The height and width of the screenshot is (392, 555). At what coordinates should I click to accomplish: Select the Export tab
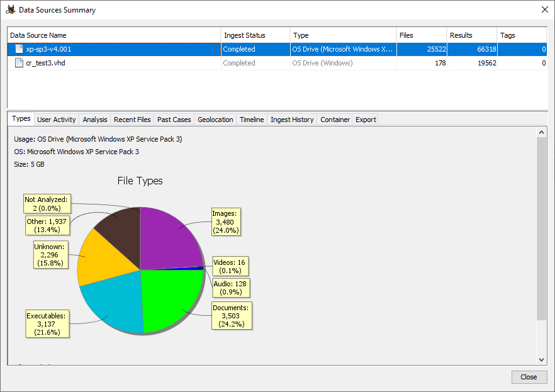tap(366, 120)
